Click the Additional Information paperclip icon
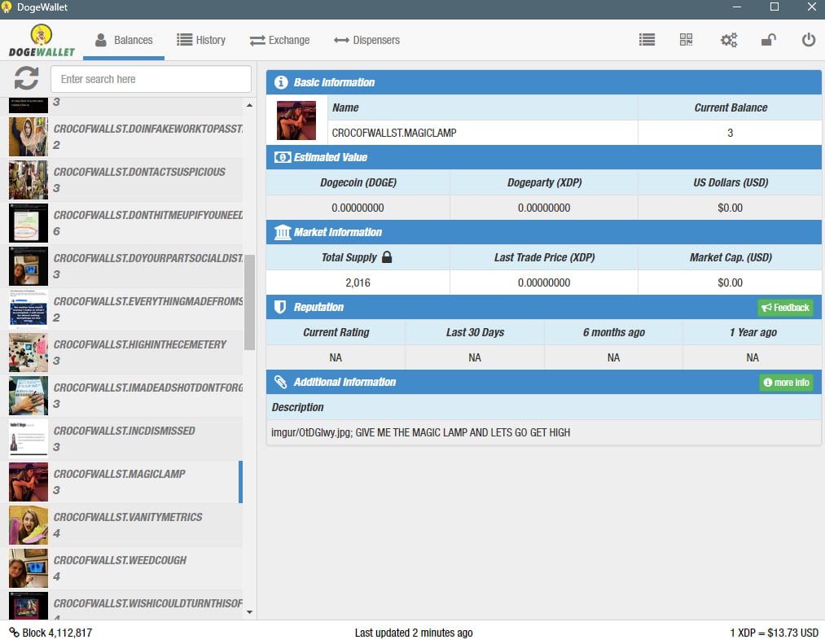 click(x=281, y=382)
